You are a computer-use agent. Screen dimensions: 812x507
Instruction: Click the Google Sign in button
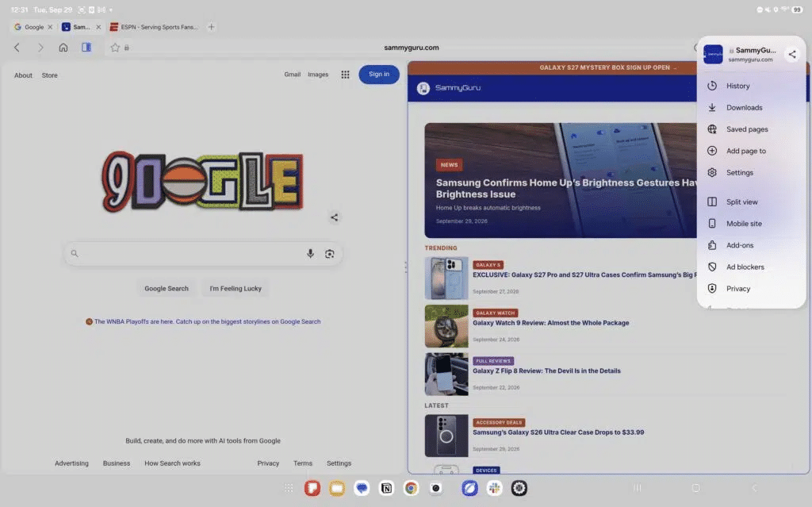click(x=379, y=75)
